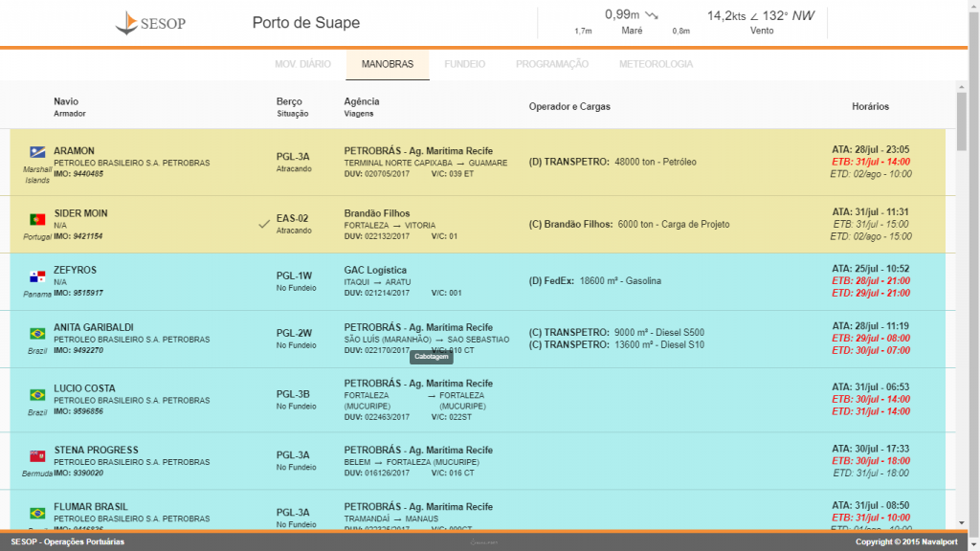980x551 pixels.
Task: Click route BELEM → FORTALEZA (MUCURIPE)
Action: click(412, 462)
